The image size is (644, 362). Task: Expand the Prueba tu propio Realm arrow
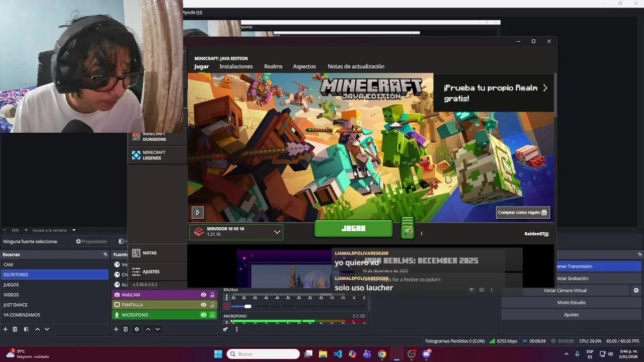tap(545, 88)
